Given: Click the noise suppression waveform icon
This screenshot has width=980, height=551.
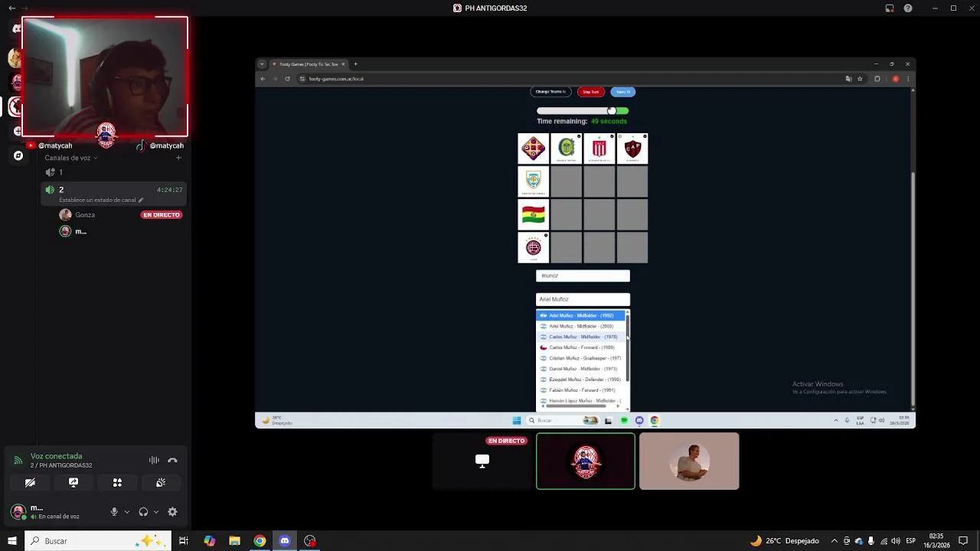Looking at the screenshot, I should (x=154, y=460).
